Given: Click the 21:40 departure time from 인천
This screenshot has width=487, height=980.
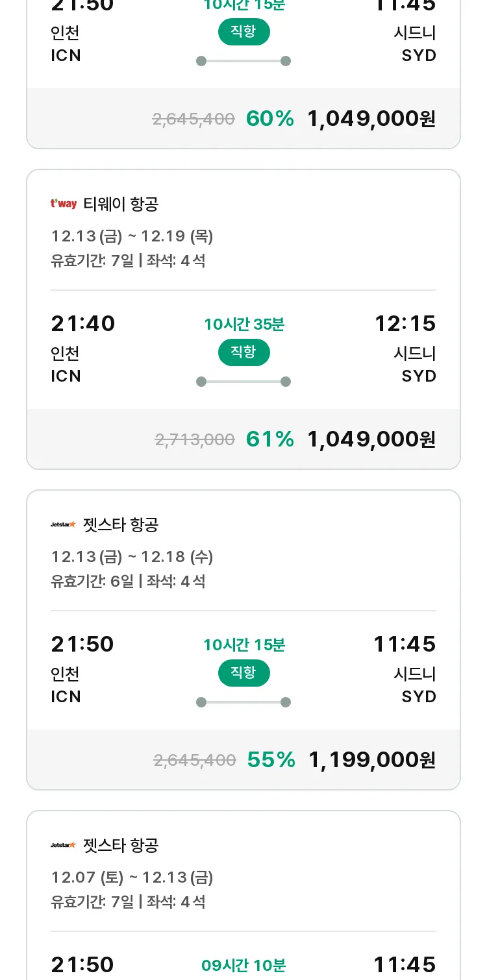Looking at the screenshot, I should [83, 323].
